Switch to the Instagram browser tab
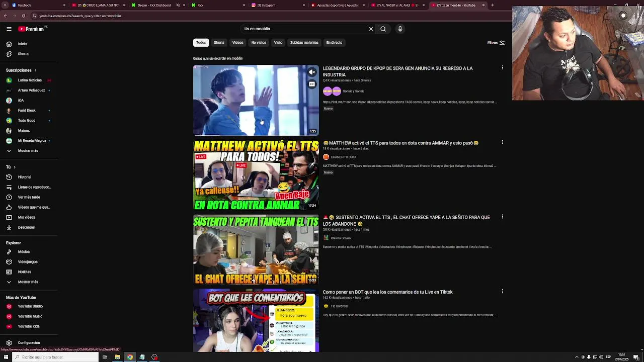The width and height of the screenshot is (644, 362). (278, 5)
